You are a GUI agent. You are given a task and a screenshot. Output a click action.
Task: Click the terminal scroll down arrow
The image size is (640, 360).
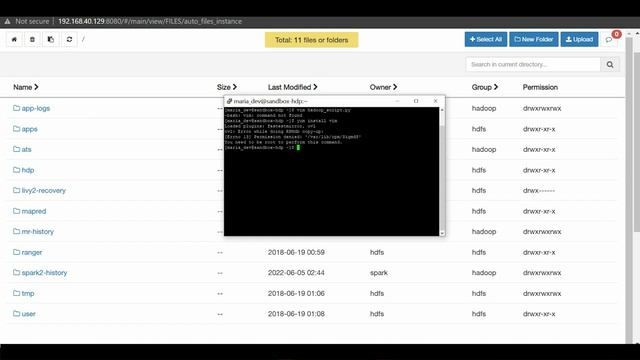tap(442, 233)
